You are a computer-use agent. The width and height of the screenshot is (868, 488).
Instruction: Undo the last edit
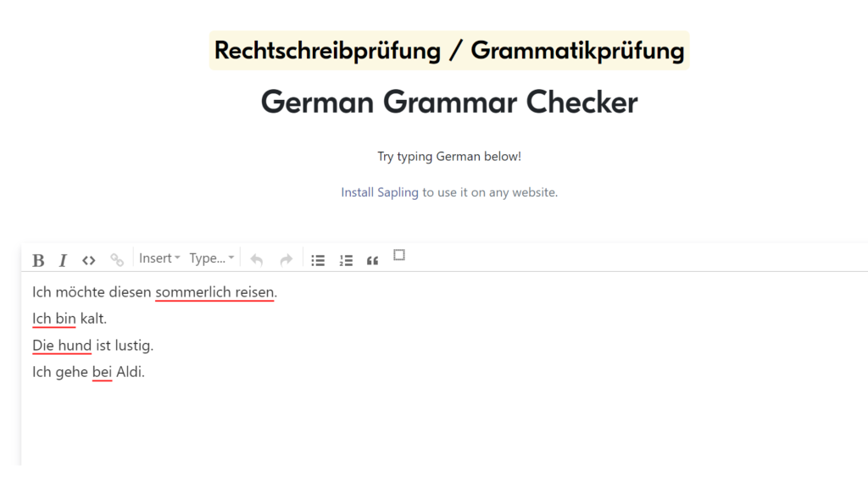(x=257, y=259)
